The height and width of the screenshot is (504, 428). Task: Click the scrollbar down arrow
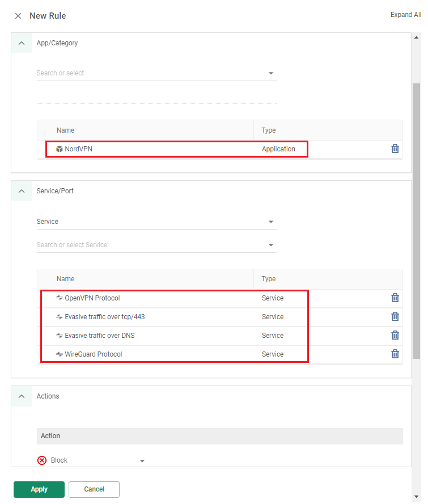(x=417, y=497)
